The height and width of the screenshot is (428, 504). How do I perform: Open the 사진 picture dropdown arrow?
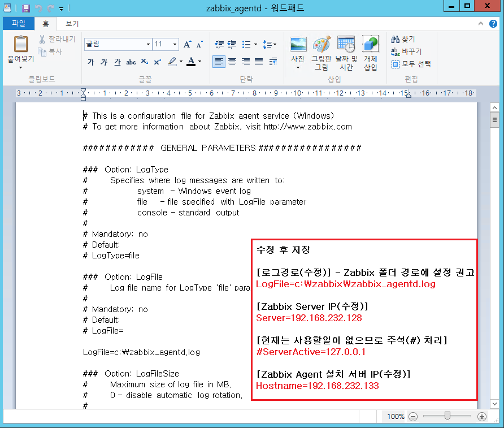(298, 67)
